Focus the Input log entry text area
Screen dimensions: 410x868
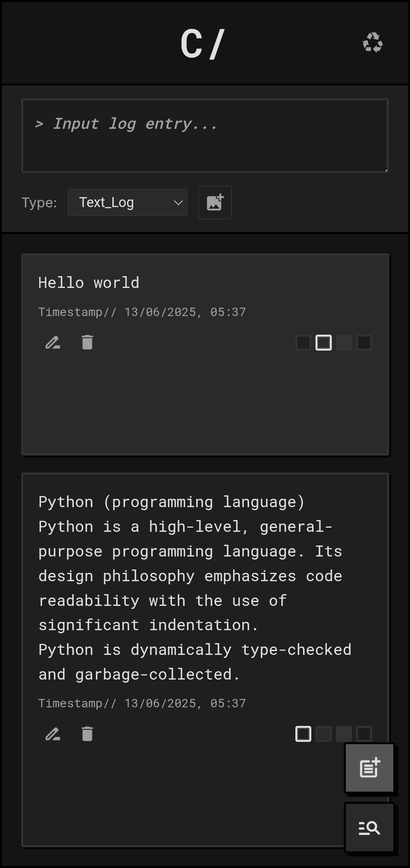tap(205, 136)
